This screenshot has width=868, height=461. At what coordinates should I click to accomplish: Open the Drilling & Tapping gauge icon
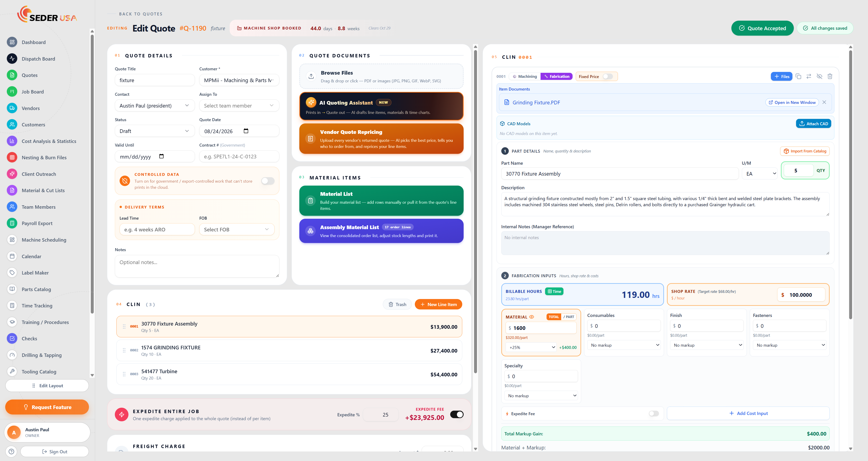point(12,355)
